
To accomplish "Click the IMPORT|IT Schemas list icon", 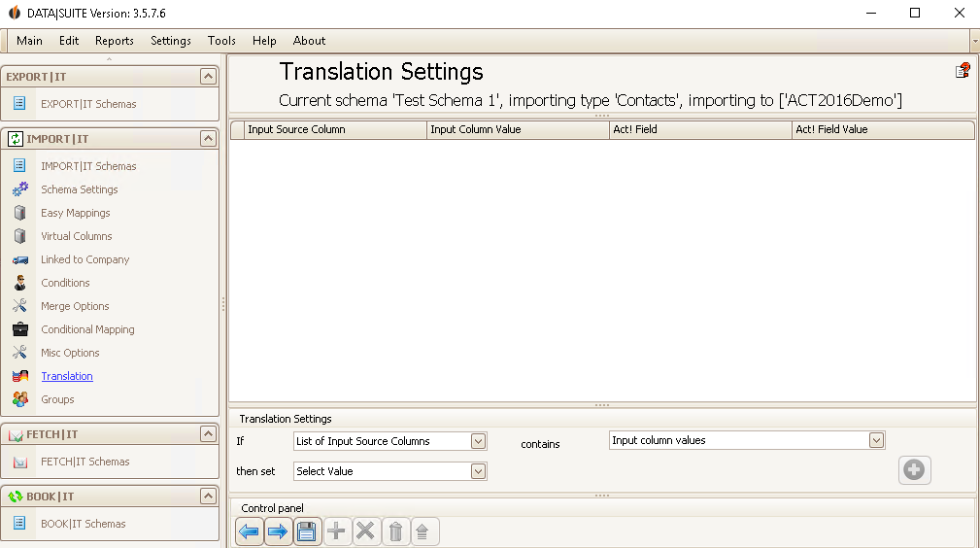I will coord(19,165).
